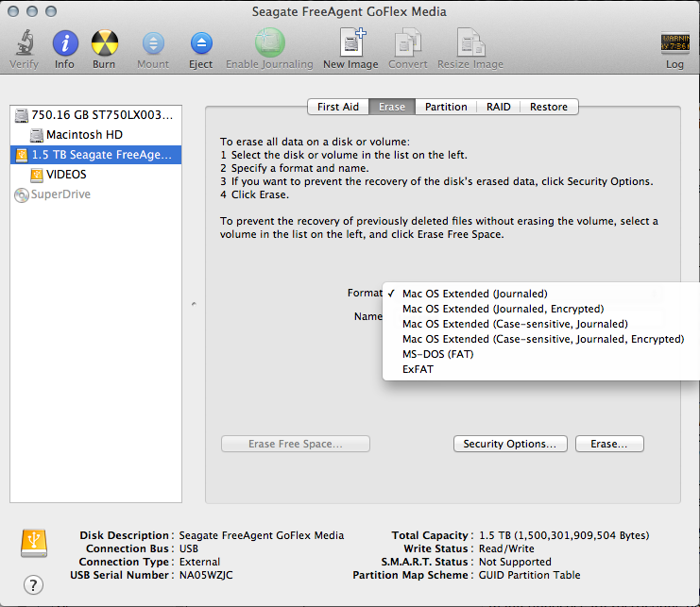Click the Convert image icon
Viewport: 700px width, 607px height.
[x=407, y=42]
